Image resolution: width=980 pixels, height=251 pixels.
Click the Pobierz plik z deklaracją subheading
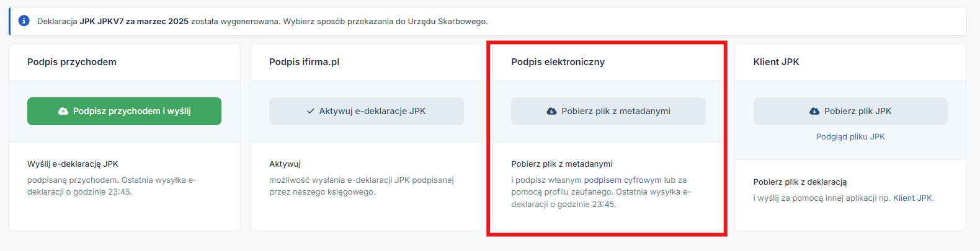(x=800, y=182)
